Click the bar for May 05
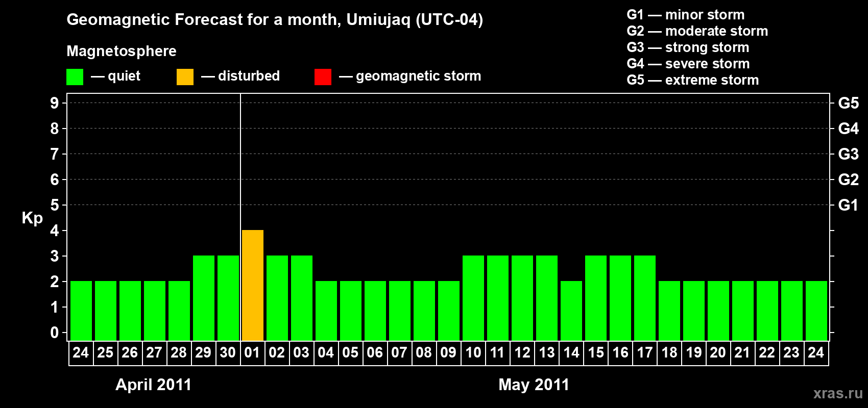 351,311
